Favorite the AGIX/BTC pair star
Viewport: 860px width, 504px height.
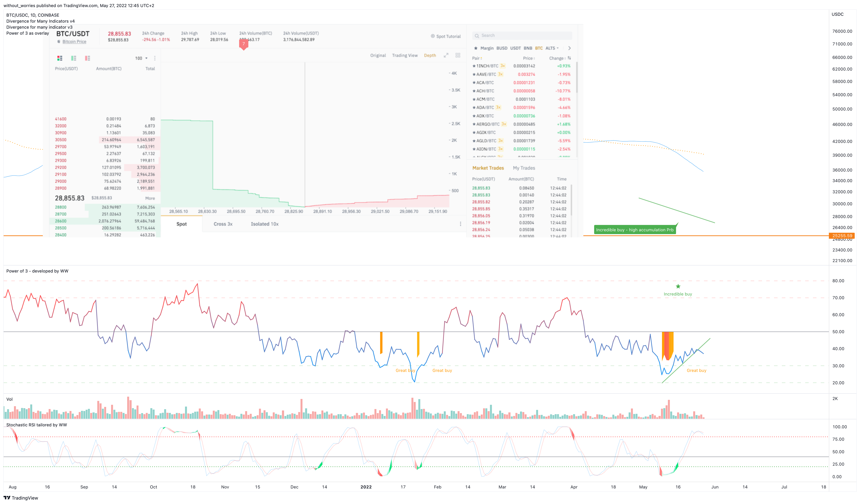[x=474, y=132]
